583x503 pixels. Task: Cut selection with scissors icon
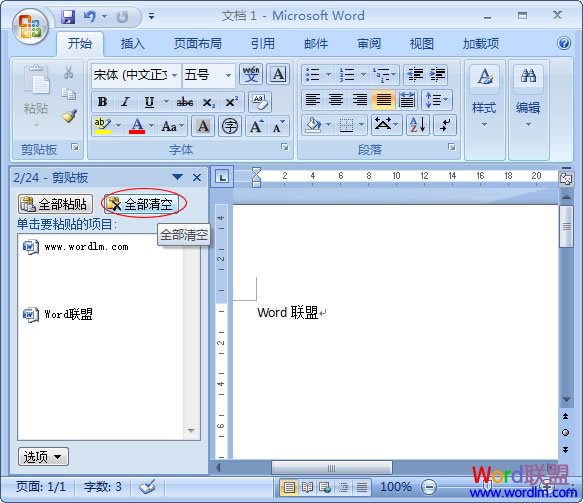tap(68, 72)
